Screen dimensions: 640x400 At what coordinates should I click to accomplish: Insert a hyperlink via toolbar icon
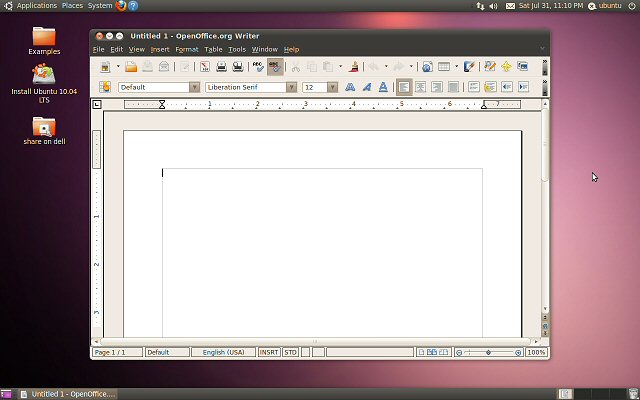click(x=427, y=67)
